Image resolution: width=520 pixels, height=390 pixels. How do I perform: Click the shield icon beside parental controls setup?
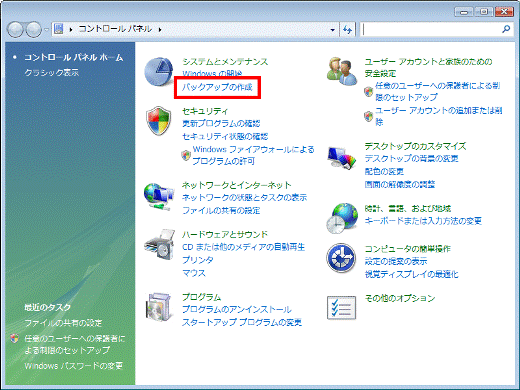368,91
